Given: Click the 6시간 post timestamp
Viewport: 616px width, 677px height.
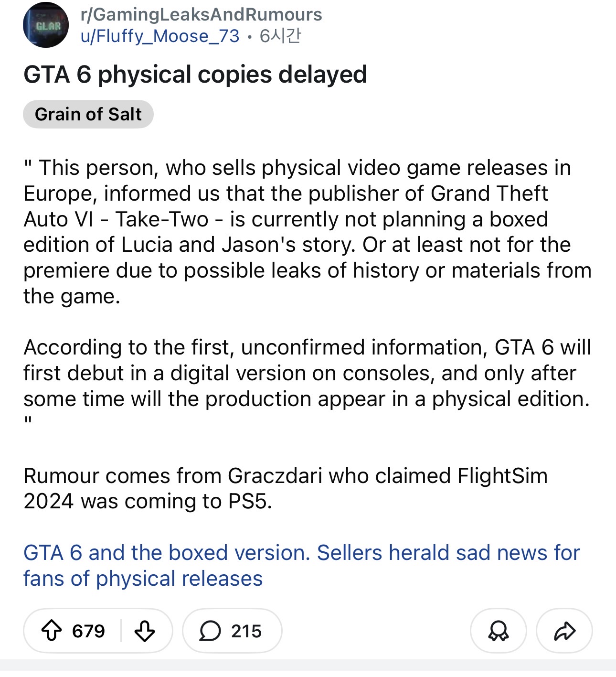Looking at the screenshot, I should [x=280, y=36].
